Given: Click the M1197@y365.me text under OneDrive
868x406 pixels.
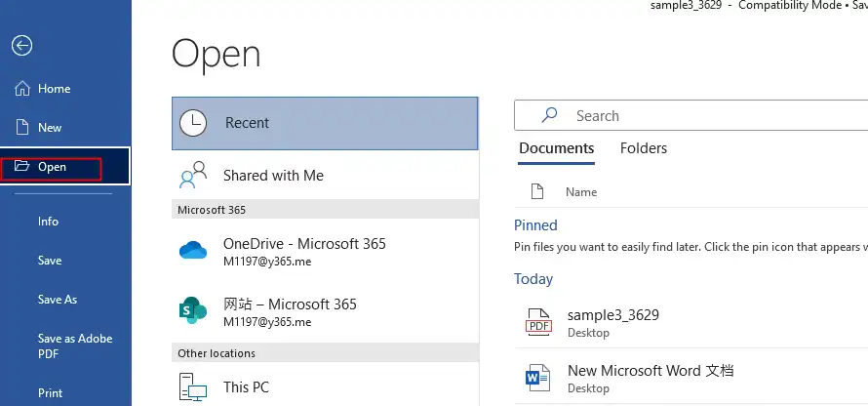Looking at the screenshot, I should (267, 262).
